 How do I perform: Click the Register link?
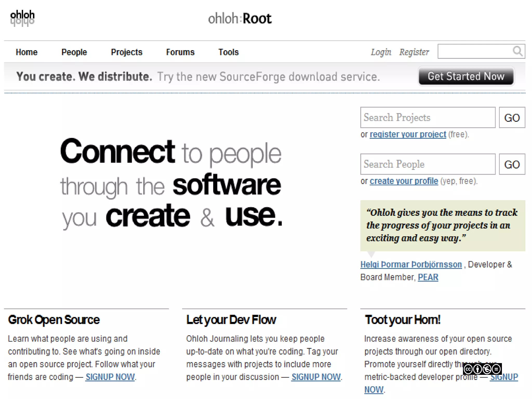414,52
